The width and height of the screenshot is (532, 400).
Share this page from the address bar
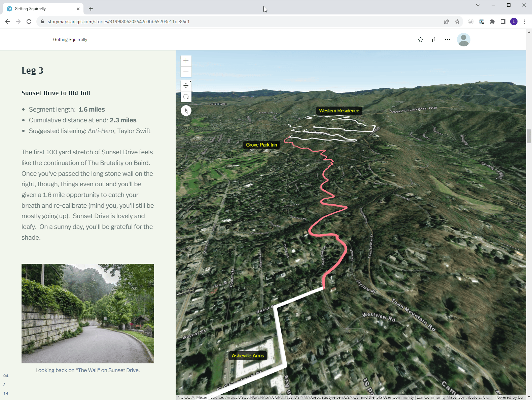click(447, 22)
